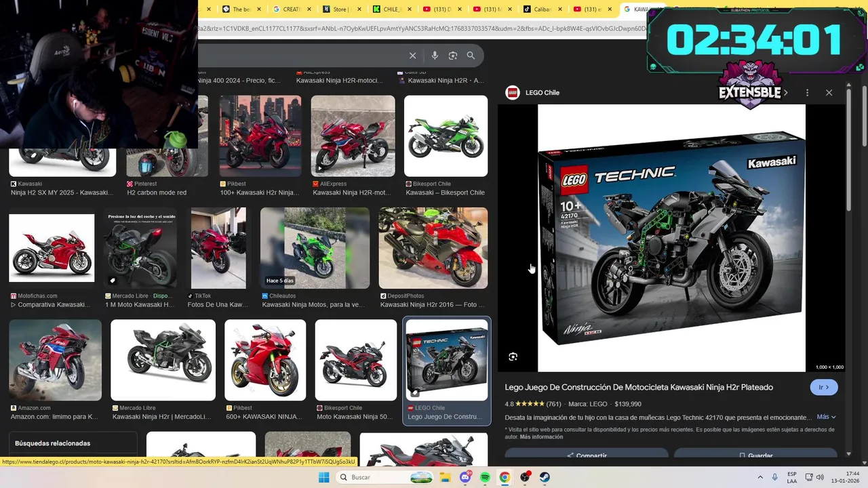
Task: Open the Chileautos 'Hace 5 días' thumbnail
Action: tap(315, 248)
